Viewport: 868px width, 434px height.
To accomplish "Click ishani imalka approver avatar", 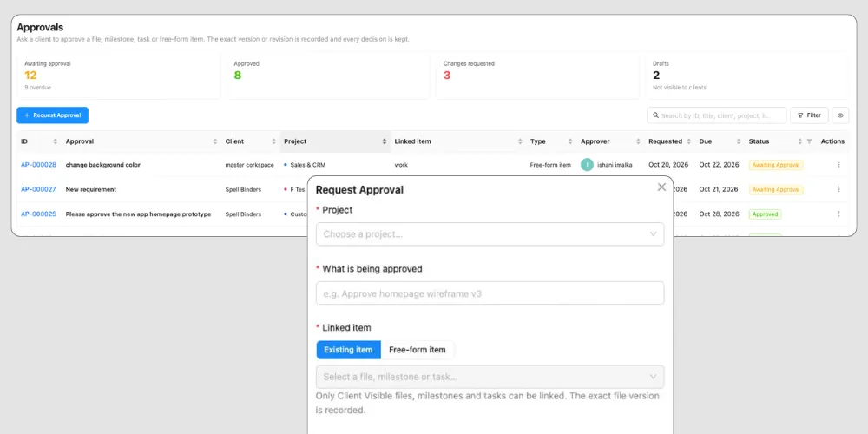I will (x=587, y=164).
